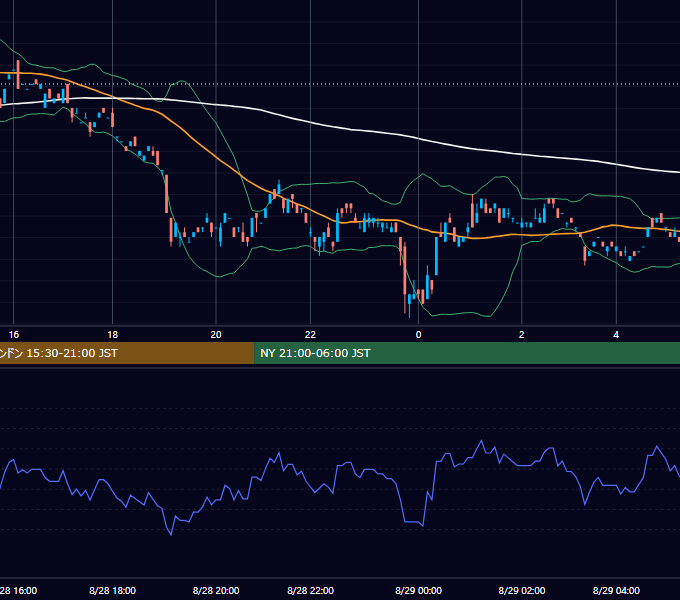The width and height of the screenshot is (680, 600).
Task: Click the 8/28 16:00 date label
Action: tap(18, 590)
